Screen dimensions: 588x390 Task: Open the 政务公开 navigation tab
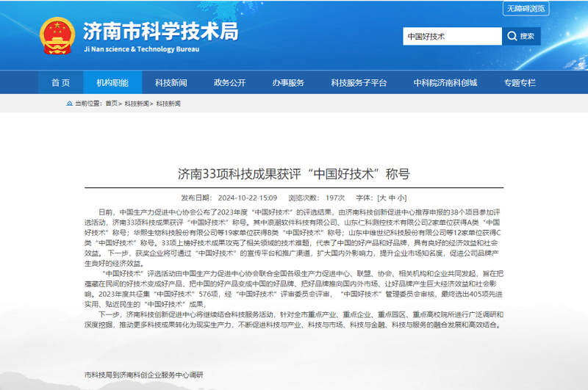(229, 82)
